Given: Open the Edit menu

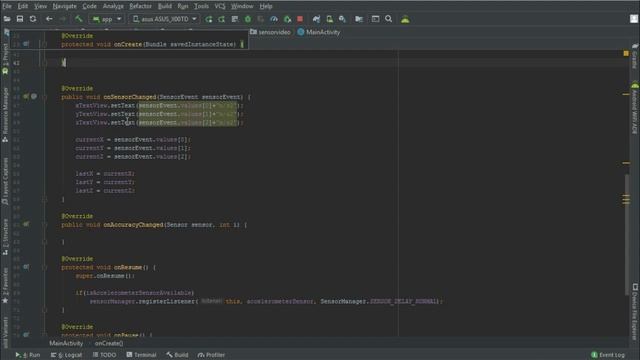Looking at the screenshot, I should (23, 6).
